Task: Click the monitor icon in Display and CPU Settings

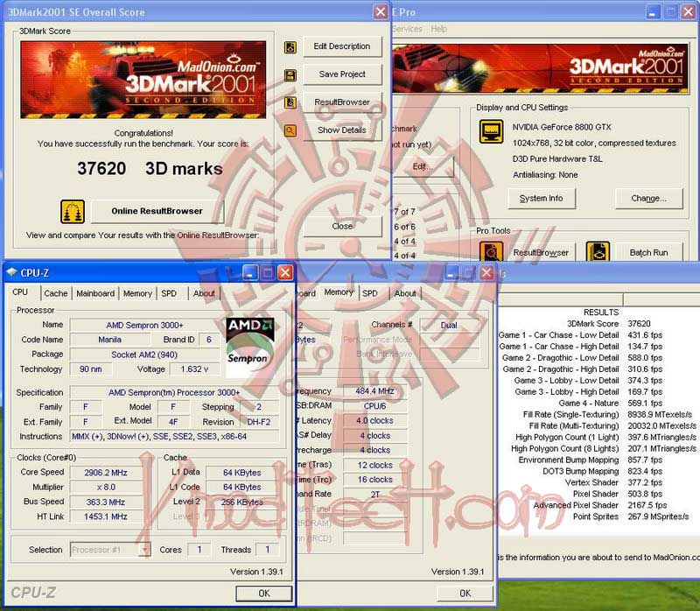Action: point(491,131)
